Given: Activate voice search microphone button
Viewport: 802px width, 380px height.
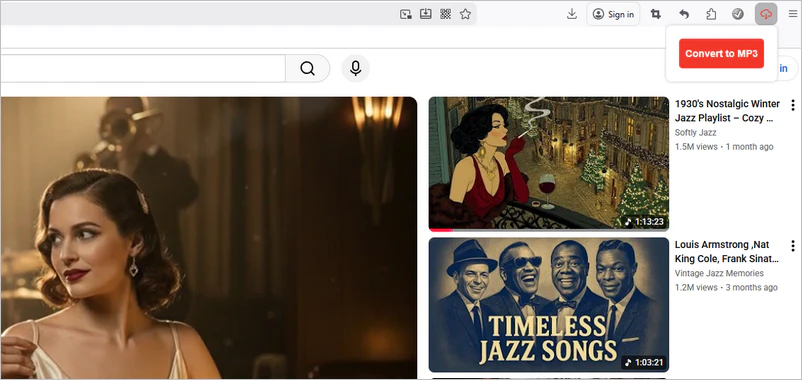Looking at the screenshot, I should (355, 69).
